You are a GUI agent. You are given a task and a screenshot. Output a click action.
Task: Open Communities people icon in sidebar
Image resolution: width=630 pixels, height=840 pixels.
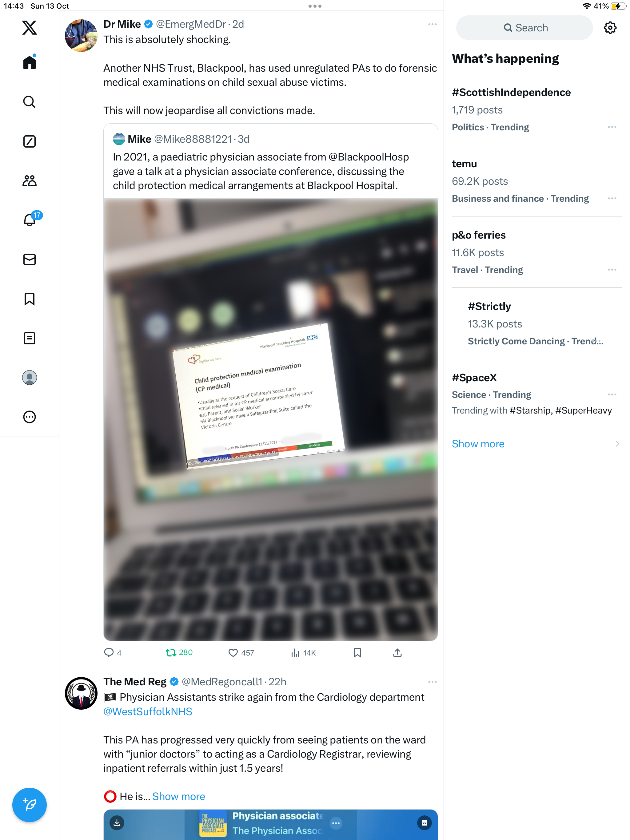29,181
